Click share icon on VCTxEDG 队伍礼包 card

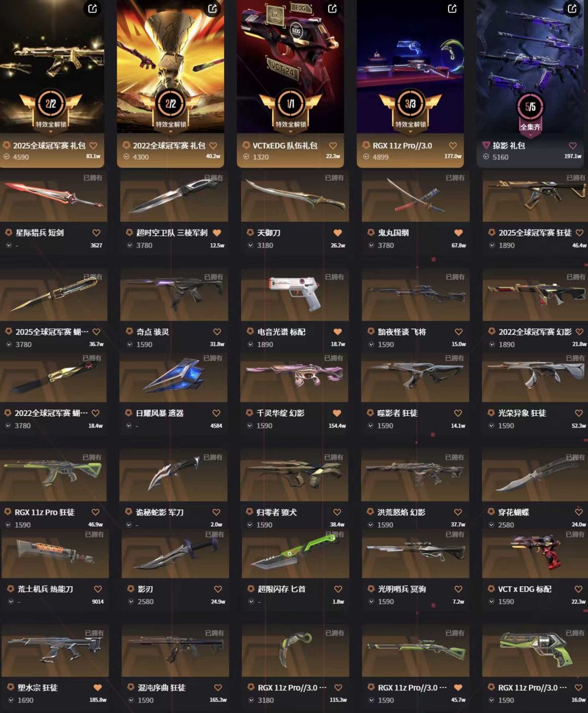coord(333,9)
